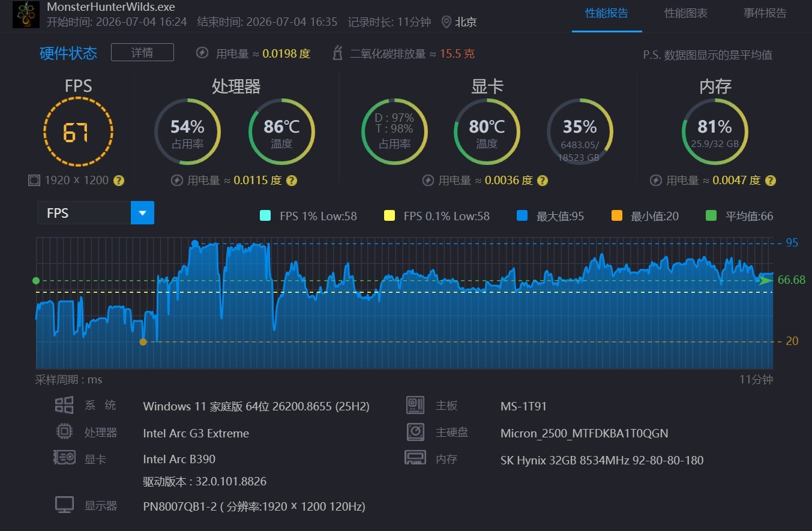
Task: Click the 北京 location text
Action: (x=466, y=22)
